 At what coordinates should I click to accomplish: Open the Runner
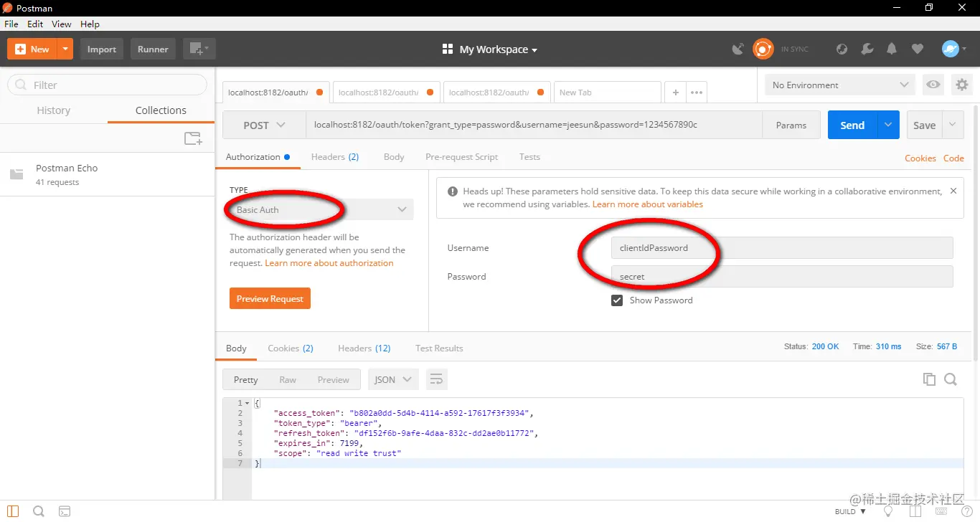[153, 49]
